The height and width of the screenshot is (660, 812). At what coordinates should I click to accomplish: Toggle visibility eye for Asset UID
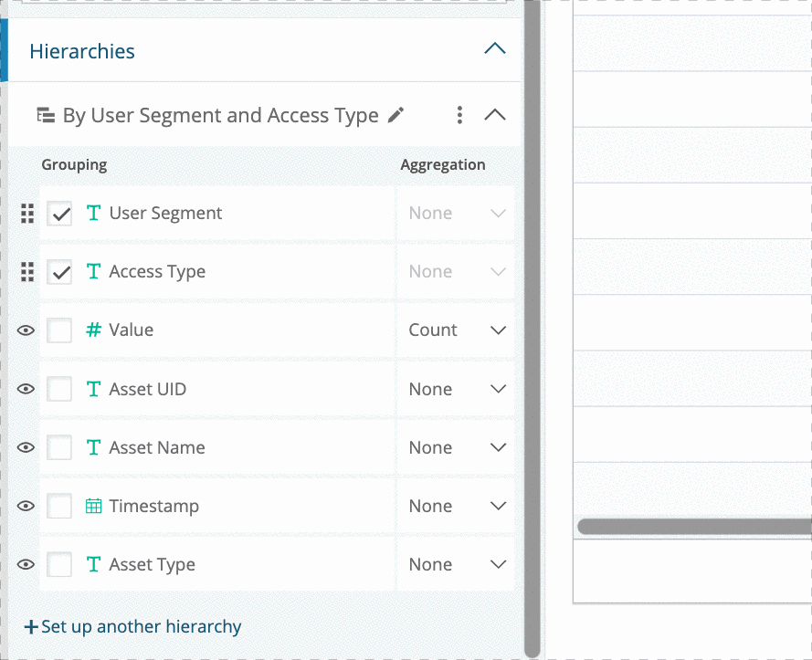click(x=26, y=389)
